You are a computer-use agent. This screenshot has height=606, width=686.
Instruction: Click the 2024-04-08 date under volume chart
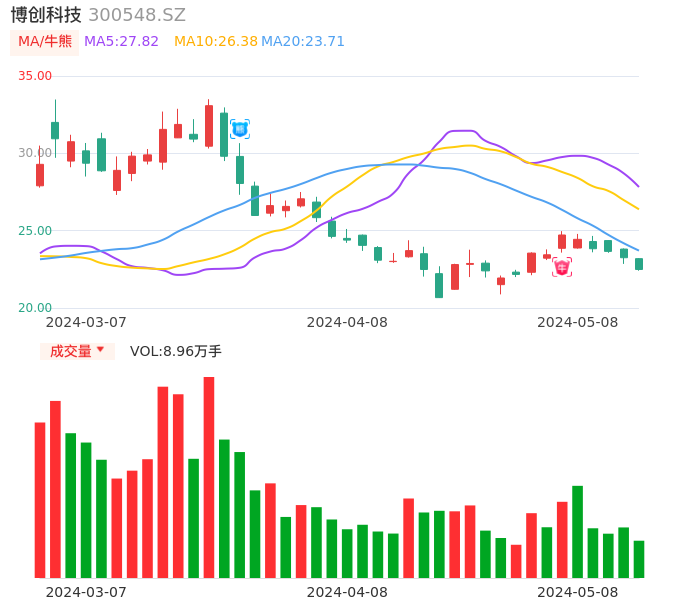click(347, 592)
